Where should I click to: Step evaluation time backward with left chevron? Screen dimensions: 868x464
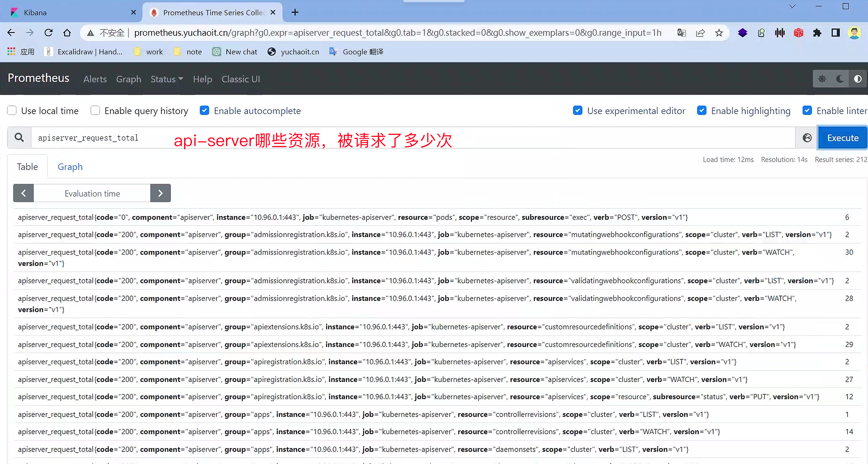tap(23, 193)
